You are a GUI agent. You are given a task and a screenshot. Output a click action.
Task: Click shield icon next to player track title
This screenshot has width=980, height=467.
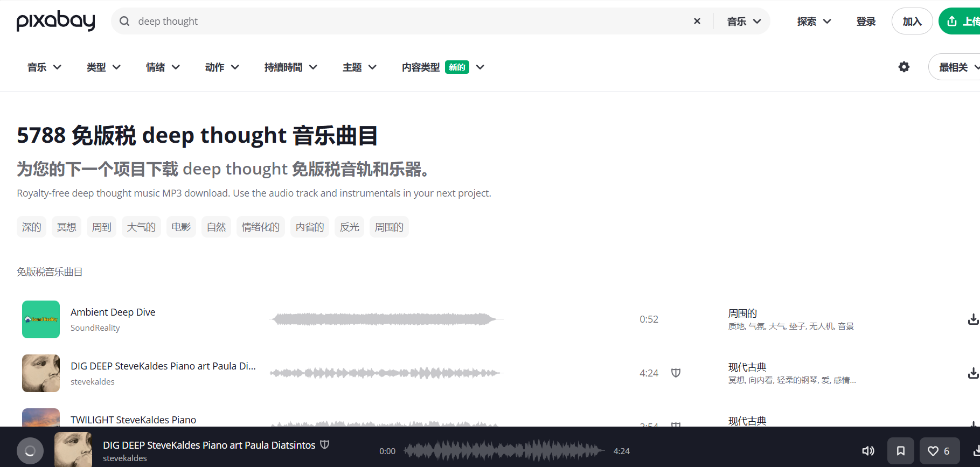[x=324, y=445]
